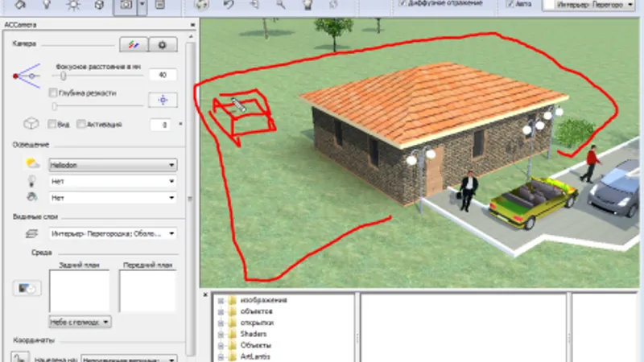Viewport: 644px width, 362px height.
Task: Close the ACCamera panel
Action: point(192,25)
